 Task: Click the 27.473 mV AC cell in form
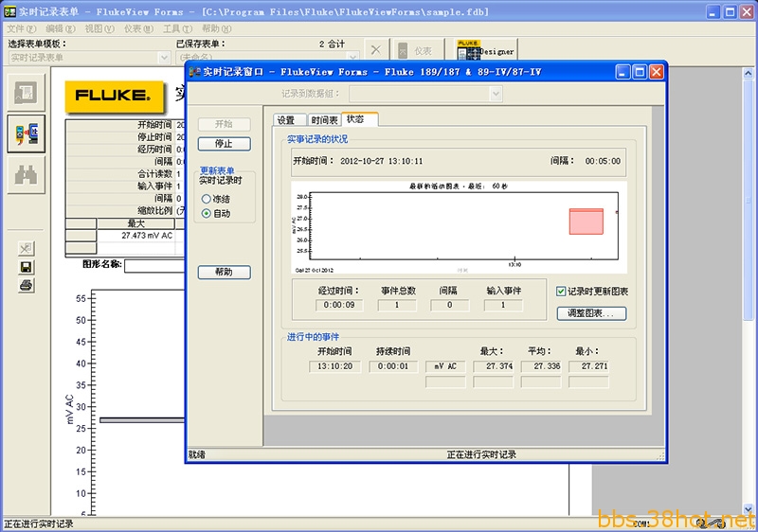135,236
